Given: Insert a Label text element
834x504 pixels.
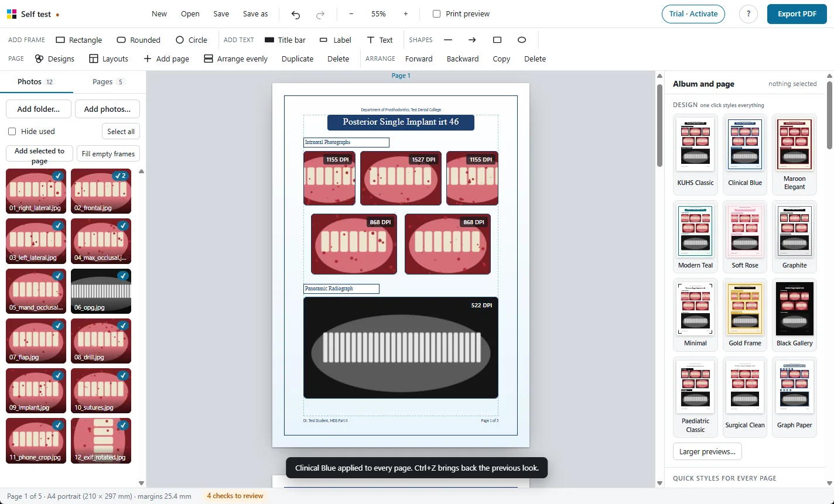Looking at the screenshot, I should click(x=336, y=40).
